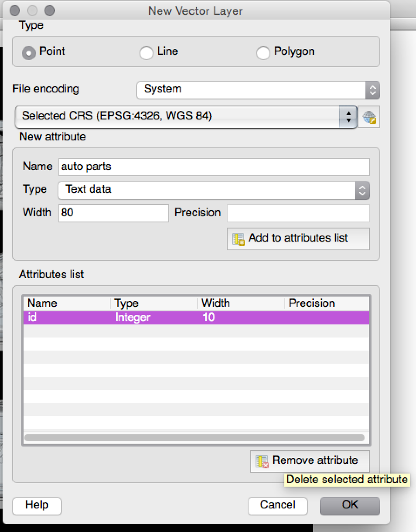Close the New Vector Layer window
Screen dimensions: 416x532
coord(14,10)
